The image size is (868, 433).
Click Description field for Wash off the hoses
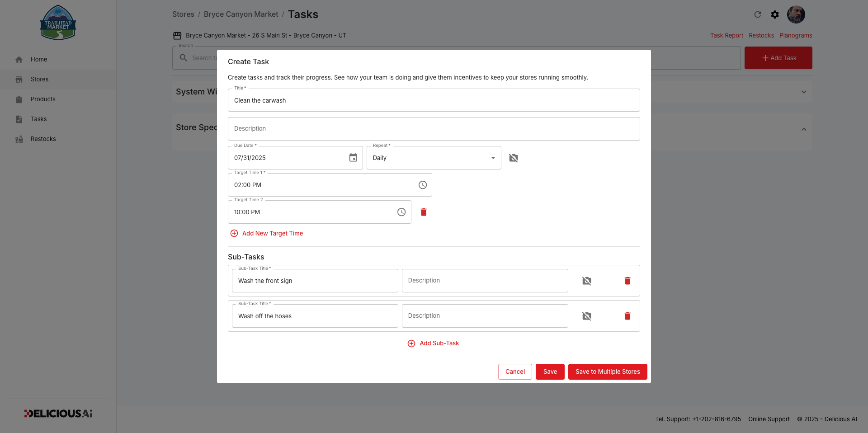(x=485, y=316)
